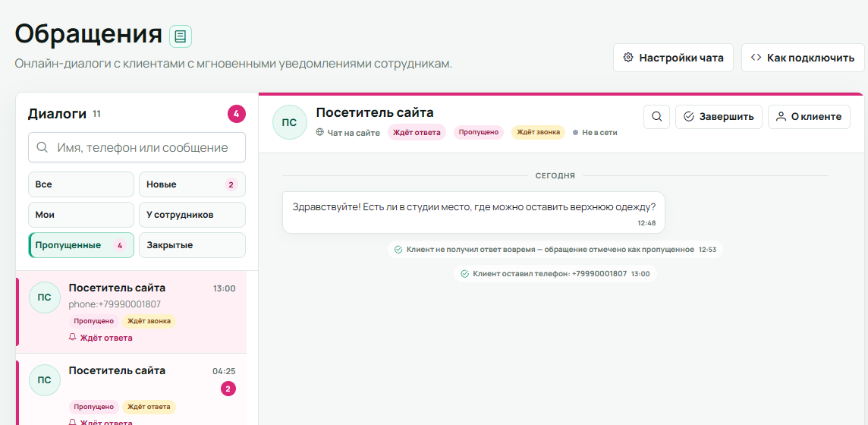Click the Ждёт ответа tag in chat header
Viewport: 868px width, 425px height.
coord(417,132)
